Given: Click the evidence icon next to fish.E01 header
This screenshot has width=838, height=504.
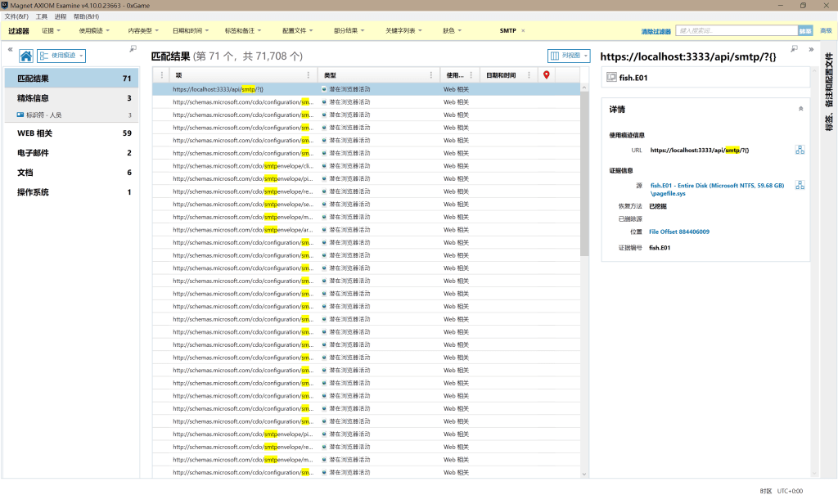Looking at the screenshot, I should click(610, 77).
